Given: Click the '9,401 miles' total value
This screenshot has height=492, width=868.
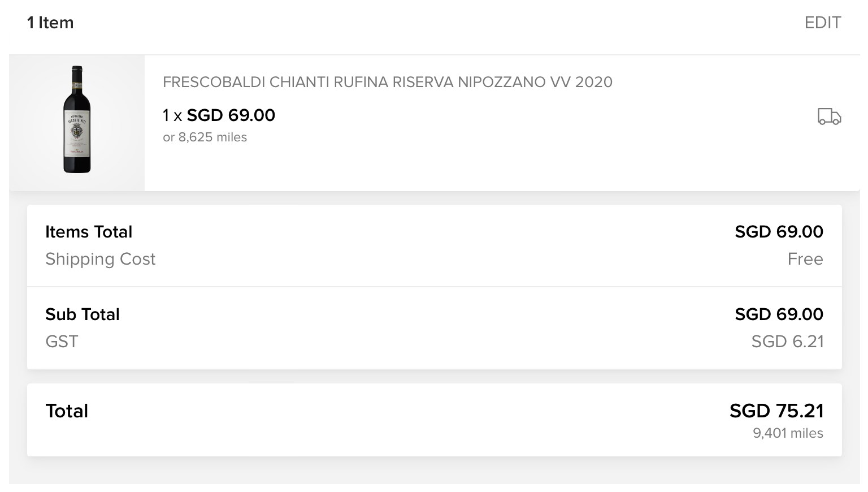Looking at the screenshot, I should (x=787, y=433).
